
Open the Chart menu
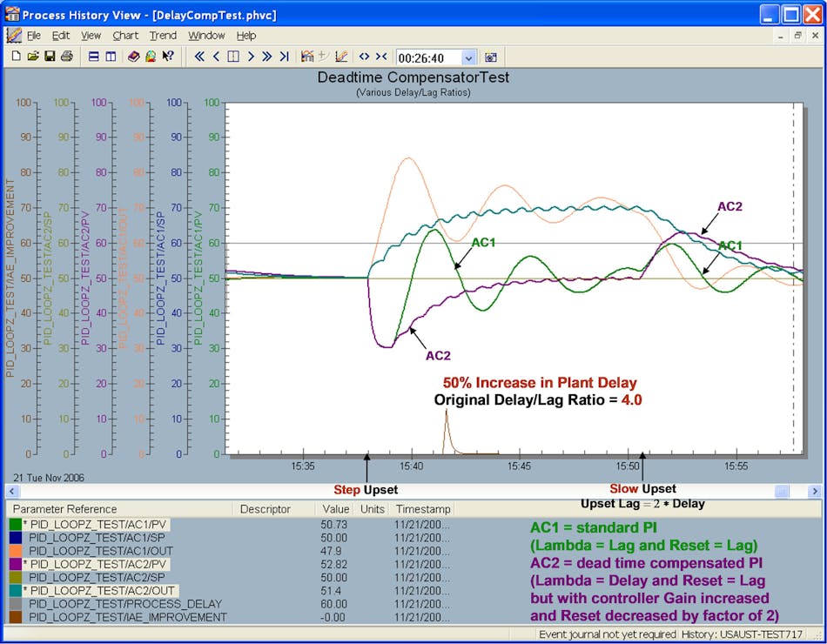tap(125, 36)
